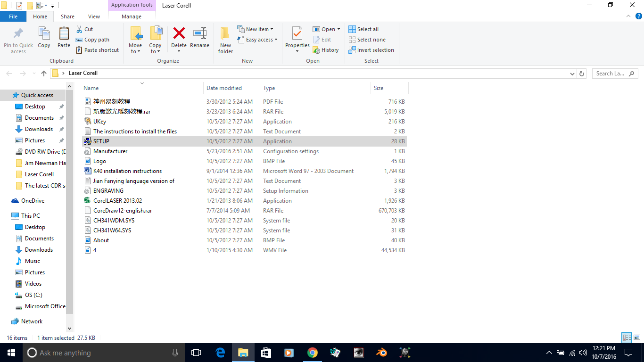Viewport: 644px width, 362px height.
Task: Switch to the View ribbon tab
Action: pyautogui.click(x=94, y=16)
